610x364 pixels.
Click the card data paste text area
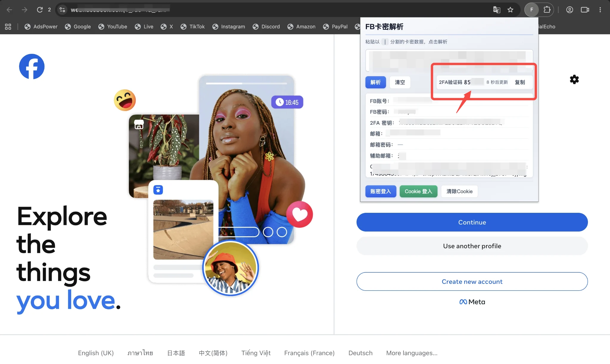coord(449,61)
